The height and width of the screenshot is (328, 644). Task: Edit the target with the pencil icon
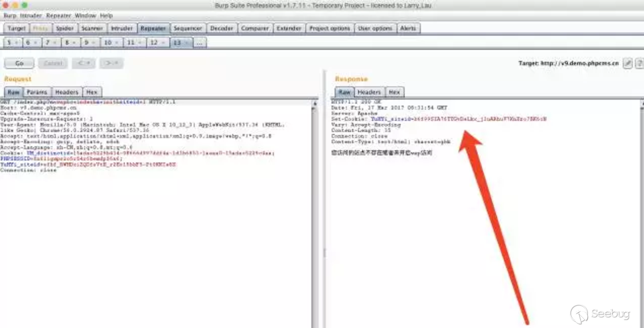pyautogui.click(x=628, y=63)
